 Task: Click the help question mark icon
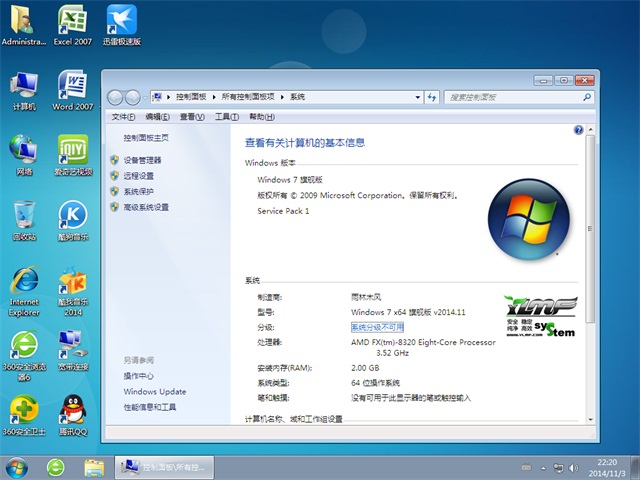578,130
